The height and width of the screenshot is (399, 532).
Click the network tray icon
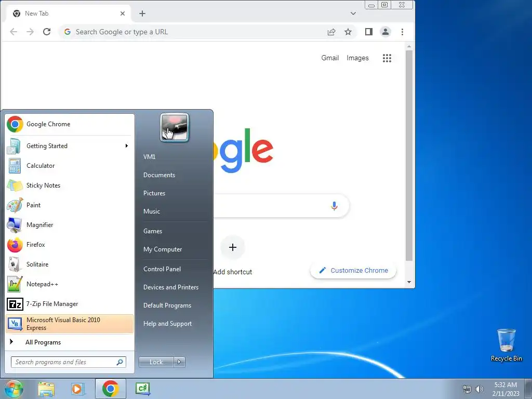467,389
